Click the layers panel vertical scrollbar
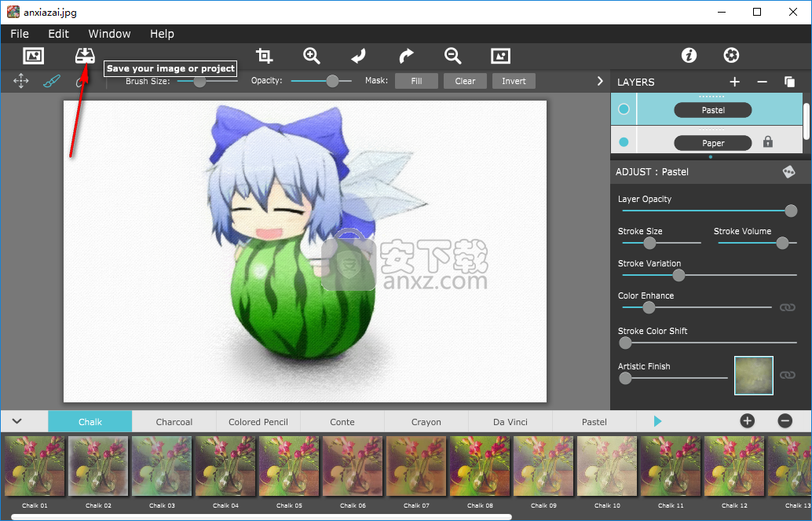 tap(807, 121)
